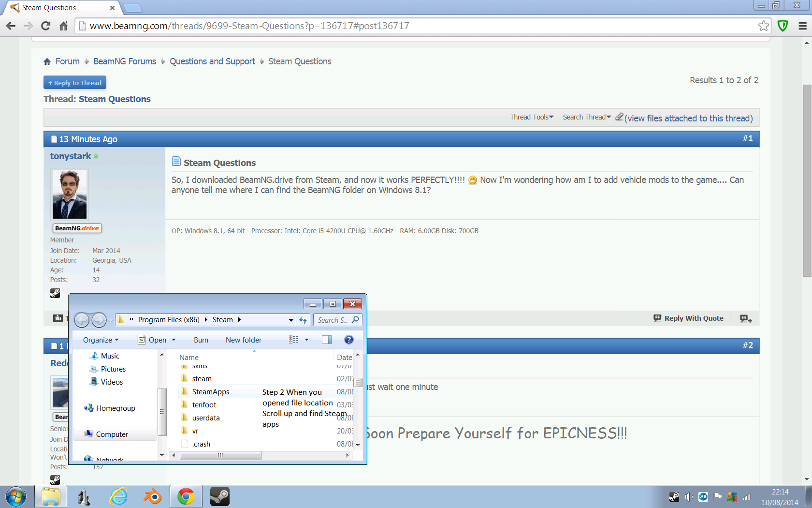Screen dimensions: 812x508
Task: Click the multi-quote icon on post #1
Action: tap(746, 318)
